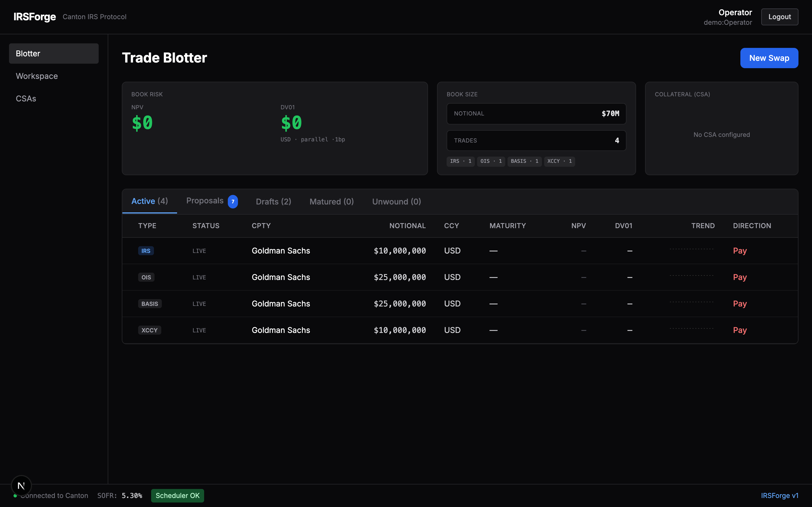Click the XCCY type badge in table

(x=149, y=330)
